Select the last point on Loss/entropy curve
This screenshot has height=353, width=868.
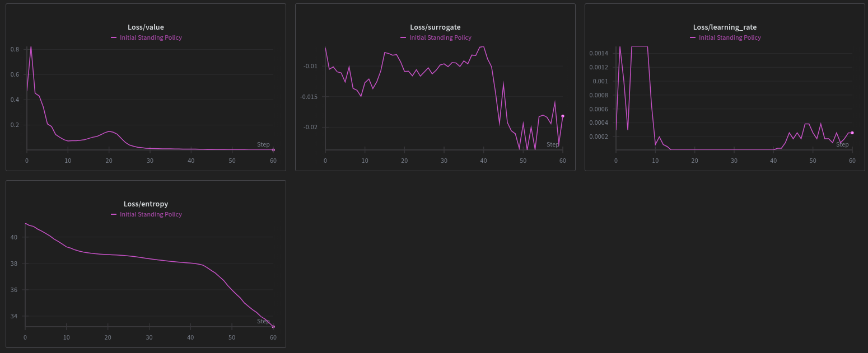(x=273, y=326)
